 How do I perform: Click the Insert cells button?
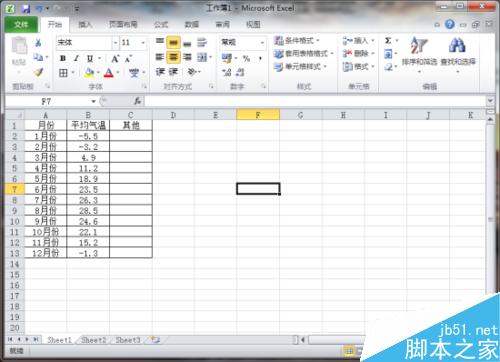359,41
